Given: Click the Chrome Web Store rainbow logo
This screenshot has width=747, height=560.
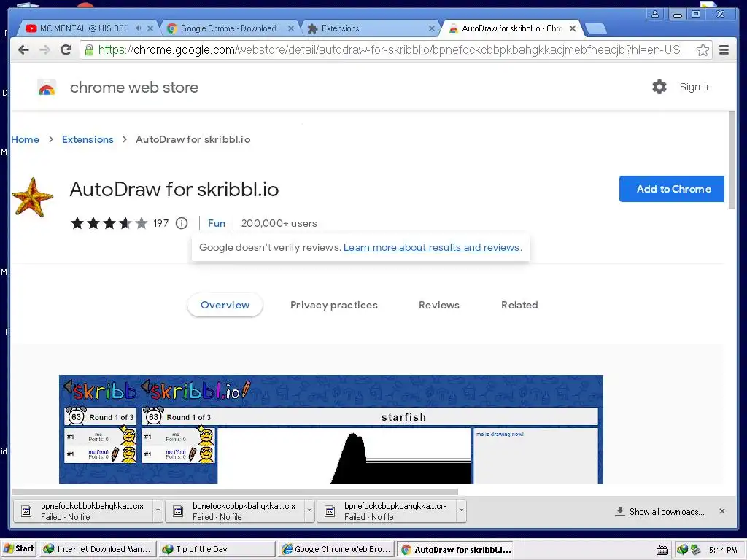Looking at the screenshot, I should 46,87.
